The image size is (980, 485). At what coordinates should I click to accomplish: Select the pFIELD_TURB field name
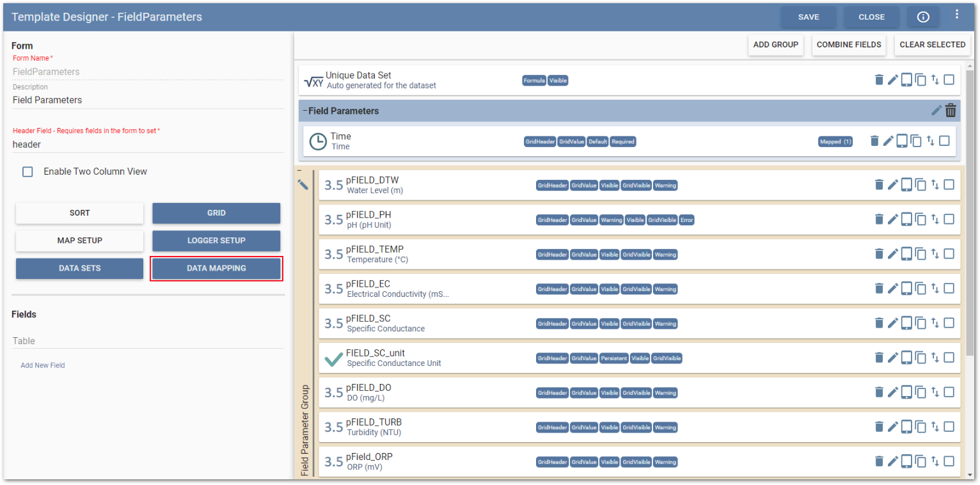[x=374, y=422]
